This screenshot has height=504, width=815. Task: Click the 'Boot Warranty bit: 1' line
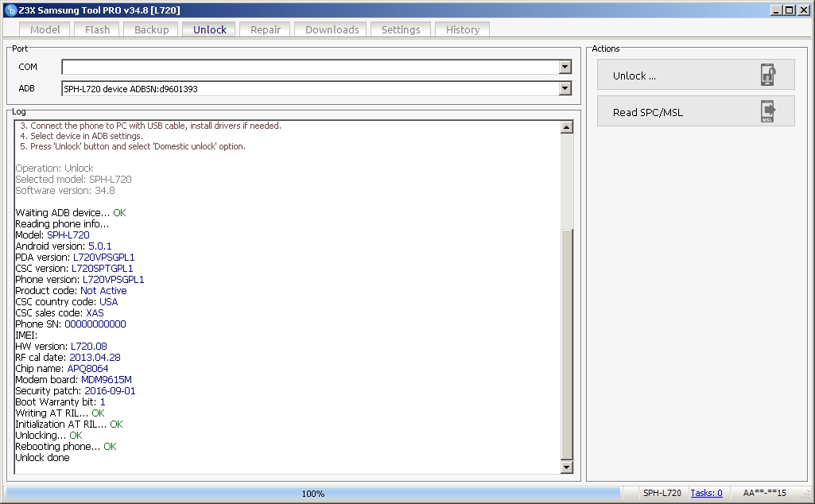click(x=60, y=402)
